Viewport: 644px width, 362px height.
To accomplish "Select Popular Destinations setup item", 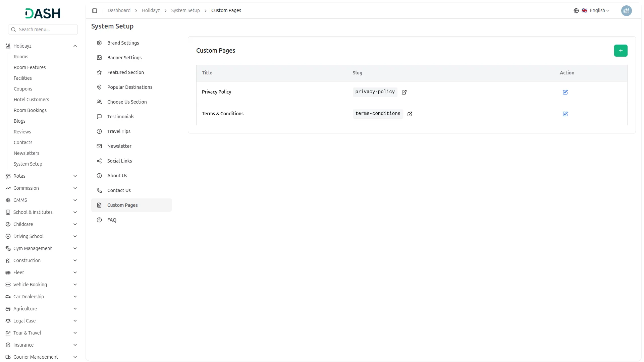I will coord(129,87).
